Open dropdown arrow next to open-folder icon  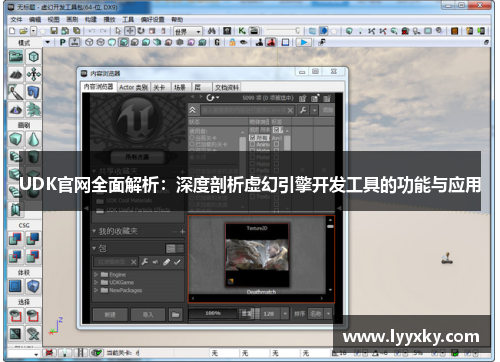pyautogui.click(x=33, y=31)
